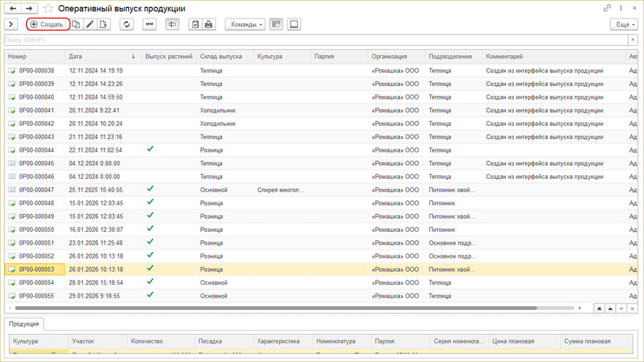
Task: Click the get link chain icon
Action: [607, 9]
